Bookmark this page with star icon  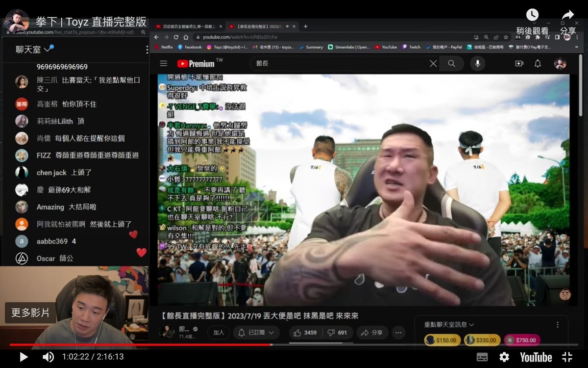(x=506, y=37)
